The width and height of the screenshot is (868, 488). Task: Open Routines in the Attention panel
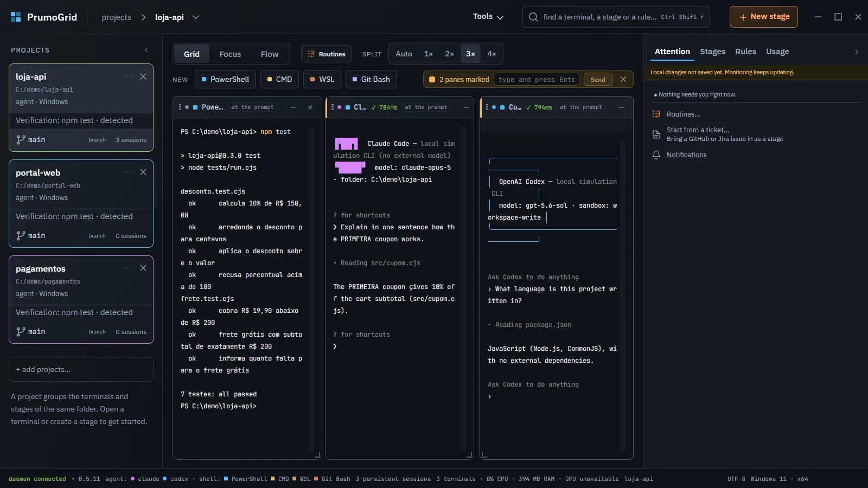pos(683,114)
